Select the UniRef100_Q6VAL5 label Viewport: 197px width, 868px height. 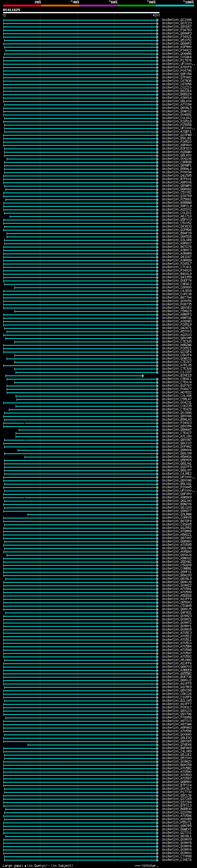[177, 108]
